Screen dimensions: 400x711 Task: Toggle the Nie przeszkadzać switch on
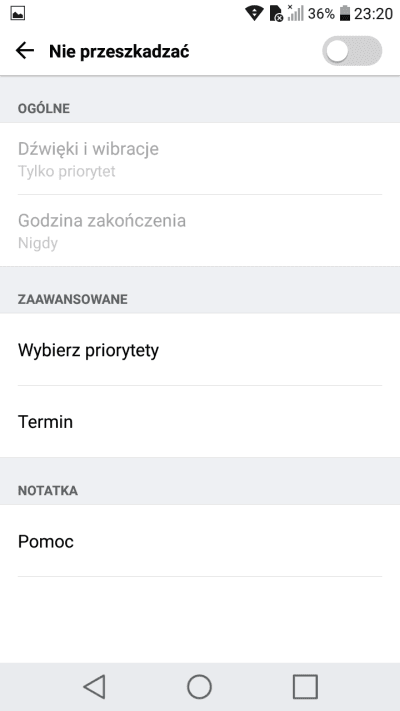(x=352, y=51)
